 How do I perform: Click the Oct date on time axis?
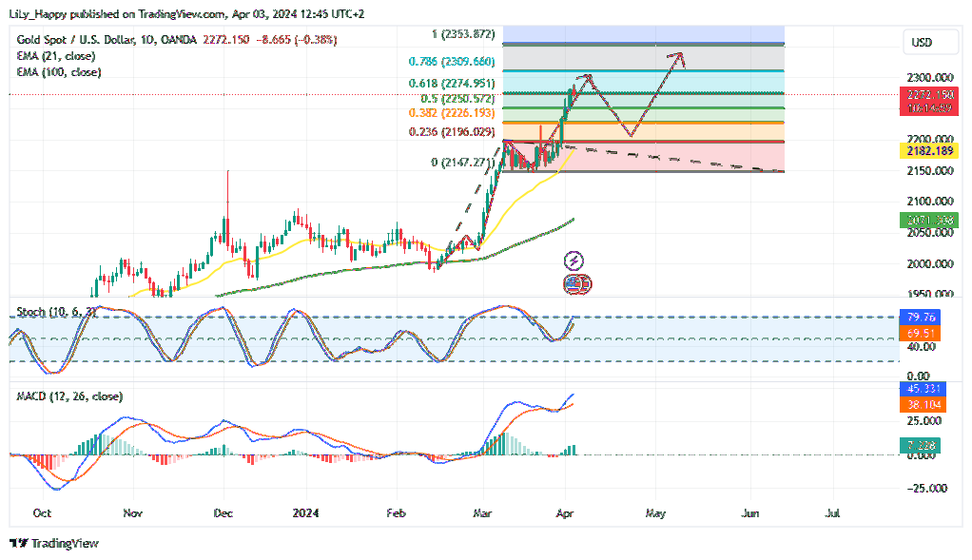pyautogui.click(x=42, y=512)
